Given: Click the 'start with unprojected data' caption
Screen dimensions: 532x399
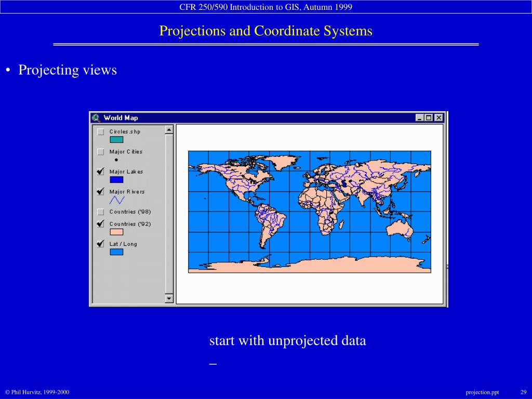Looking at the screenshot, I should coord(287,340).
